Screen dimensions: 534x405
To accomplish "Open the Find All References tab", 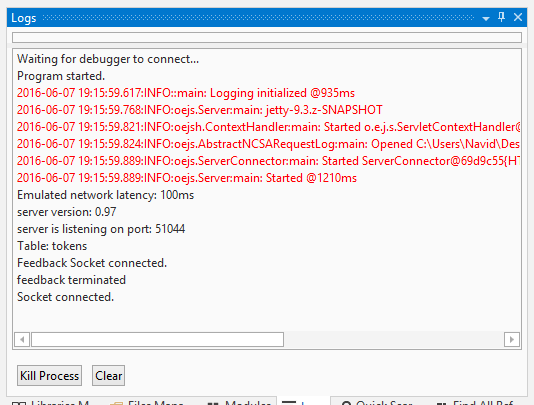I will tap(475, 402).
